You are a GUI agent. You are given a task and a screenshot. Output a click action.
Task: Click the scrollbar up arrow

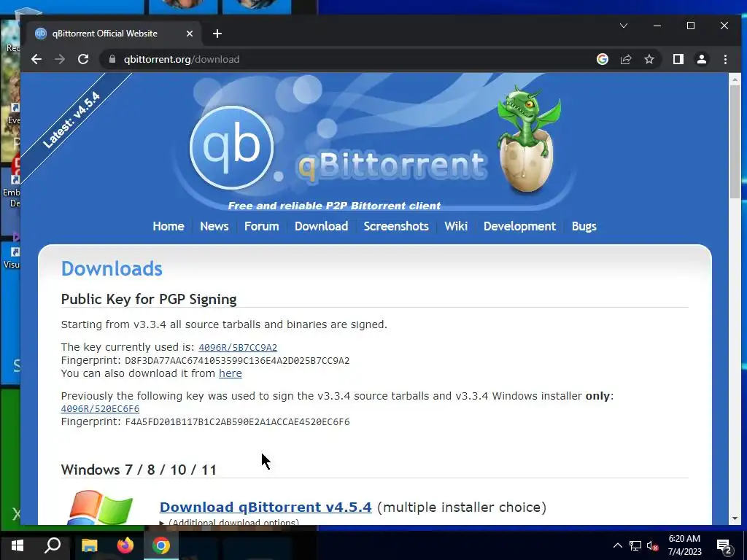coord(735,79)
